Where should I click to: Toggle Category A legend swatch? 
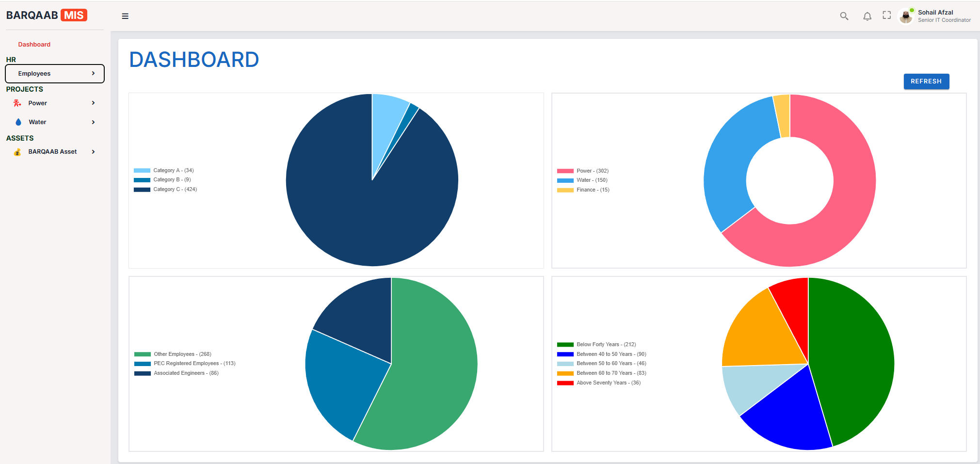(x=142, y=171)
